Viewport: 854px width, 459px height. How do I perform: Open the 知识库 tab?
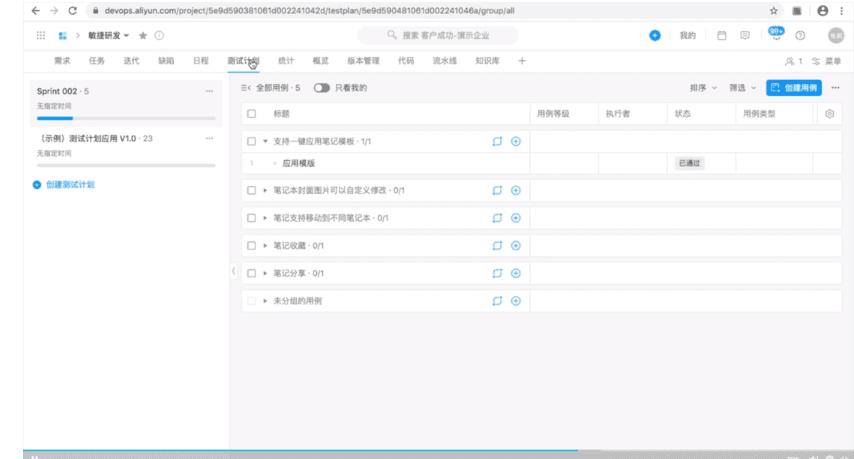487,61
